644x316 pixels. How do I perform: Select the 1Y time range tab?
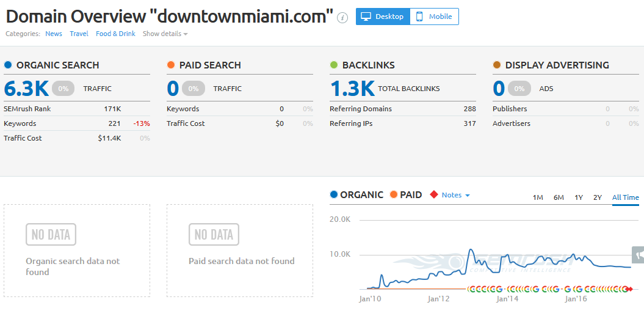coord(579,197)
